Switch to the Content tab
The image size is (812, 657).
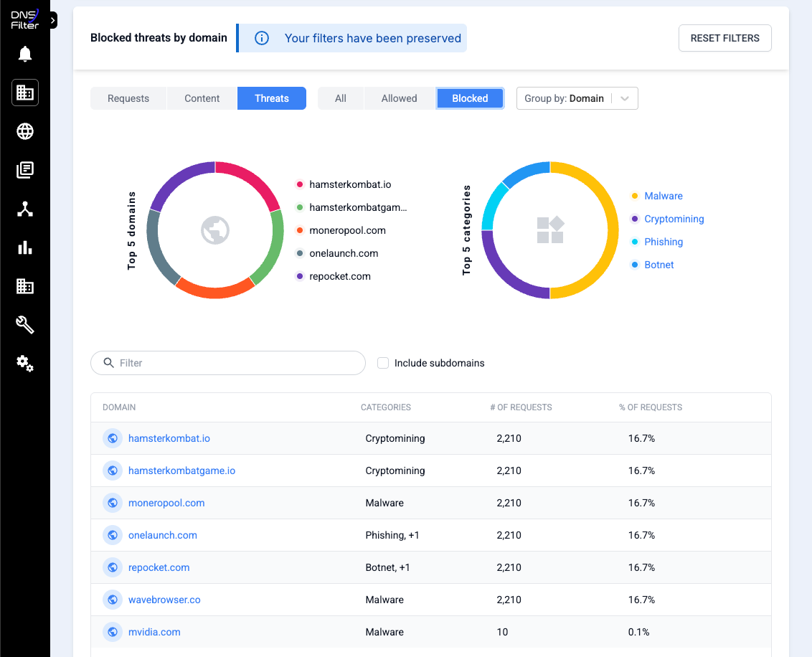click(x=202, y=98)
